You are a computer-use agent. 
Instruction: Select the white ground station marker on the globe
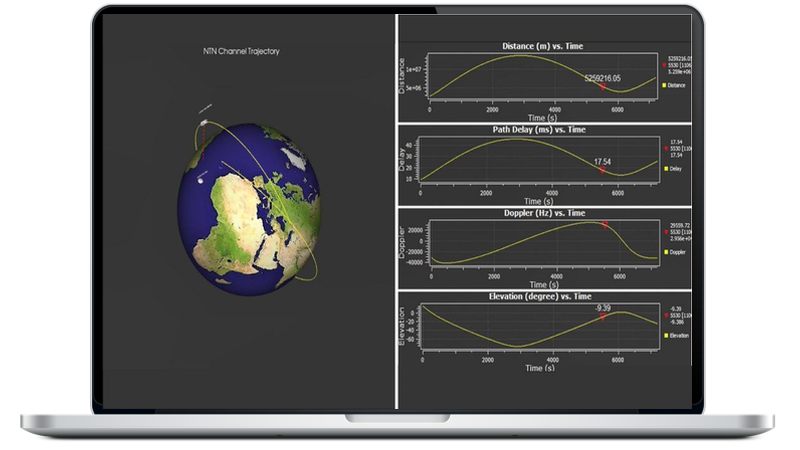pos(201,181)
